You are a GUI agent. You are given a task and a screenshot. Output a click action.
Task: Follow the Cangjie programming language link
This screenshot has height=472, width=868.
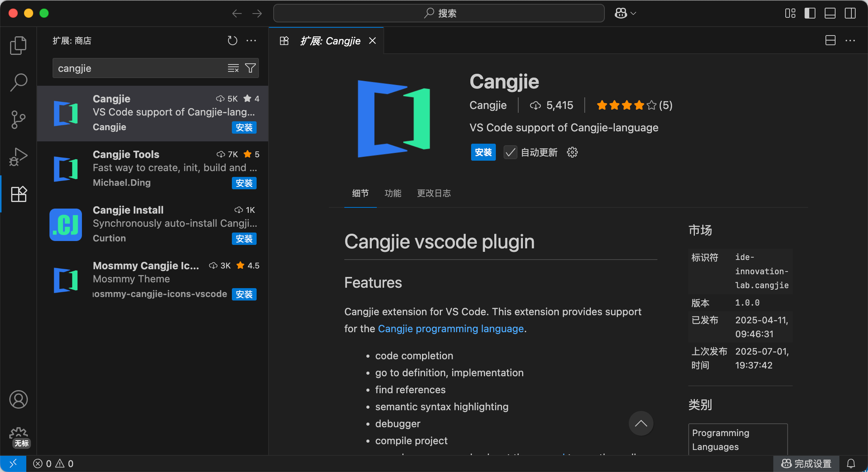pyautogui.click(x=450, y=329)
